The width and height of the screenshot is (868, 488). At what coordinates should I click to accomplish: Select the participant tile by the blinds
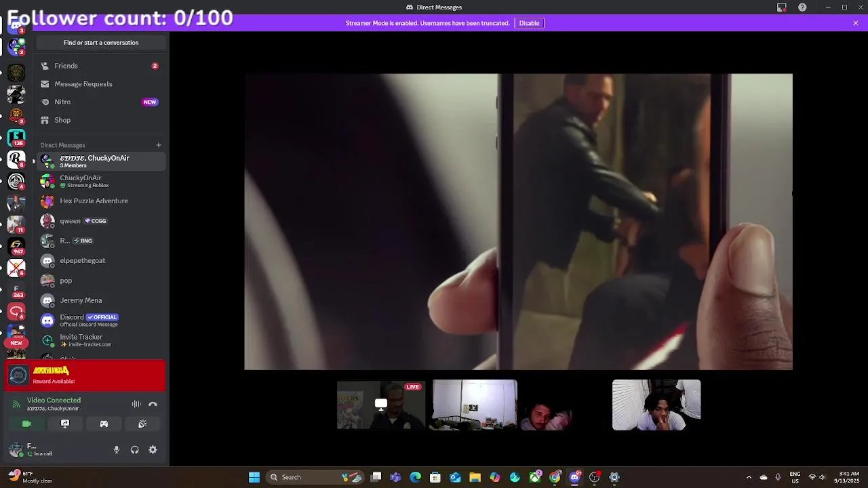[656, 405]
